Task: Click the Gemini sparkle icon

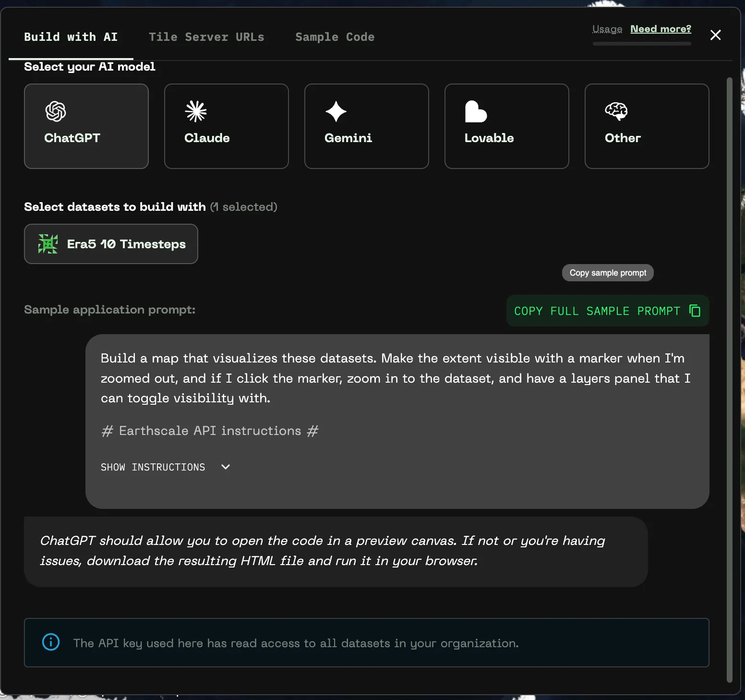Action: (336, 111)
